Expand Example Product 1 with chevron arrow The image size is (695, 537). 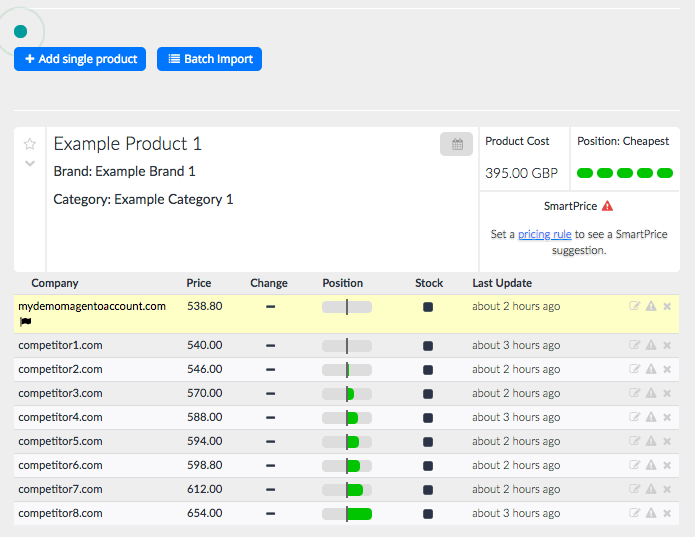tap(30, 164)
